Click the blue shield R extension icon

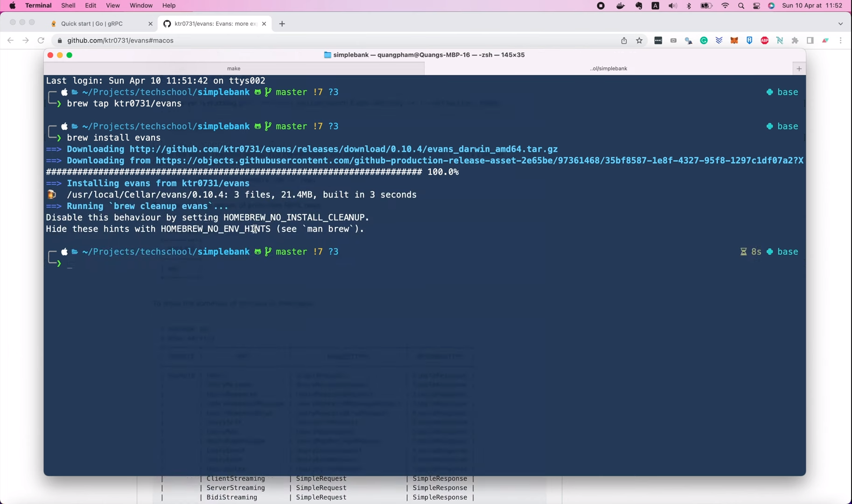pyautogui.click(x=749, y=41)
